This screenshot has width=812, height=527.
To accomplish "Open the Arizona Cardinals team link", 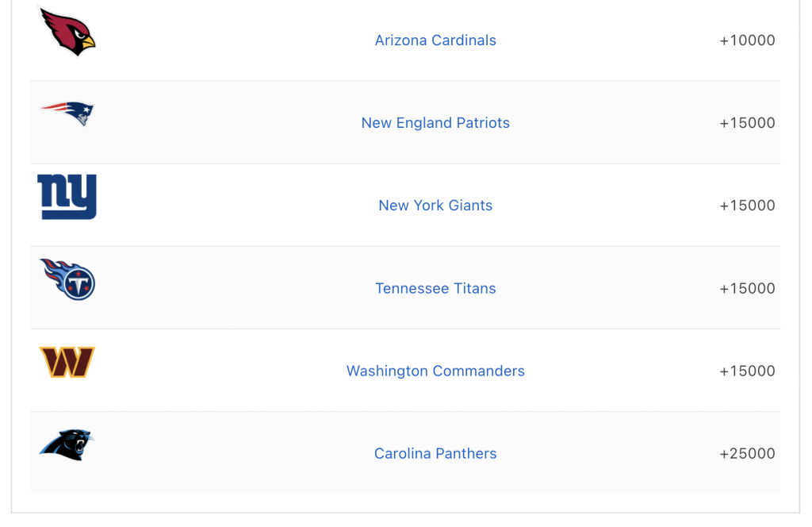I will pyautogui.click(x=435, y=40).
